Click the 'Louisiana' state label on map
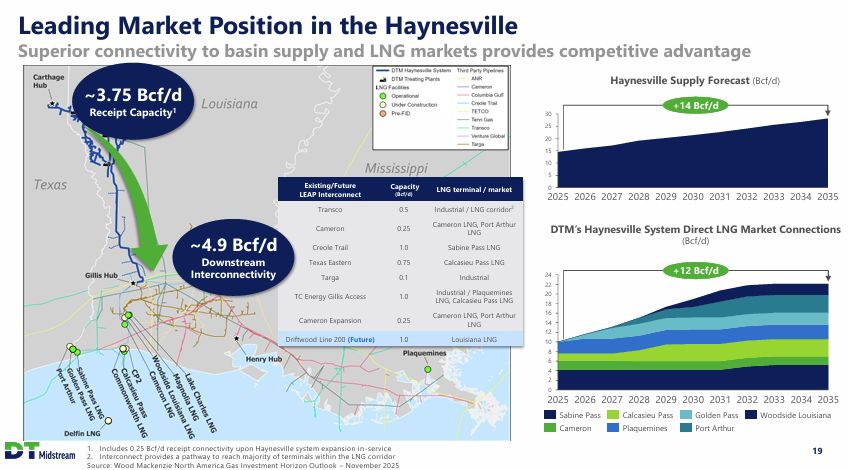The image size is (848, 470). point(229,103)
